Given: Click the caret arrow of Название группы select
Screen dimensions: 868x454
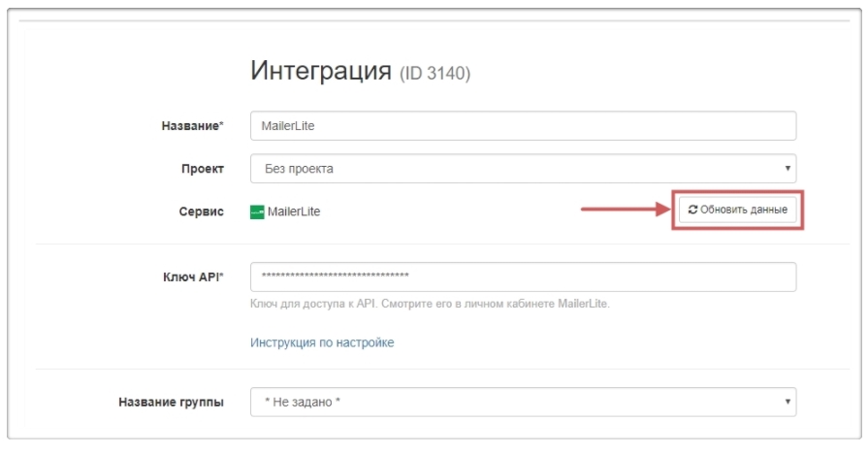Looking at the screenshot, I should click(788, 402).
